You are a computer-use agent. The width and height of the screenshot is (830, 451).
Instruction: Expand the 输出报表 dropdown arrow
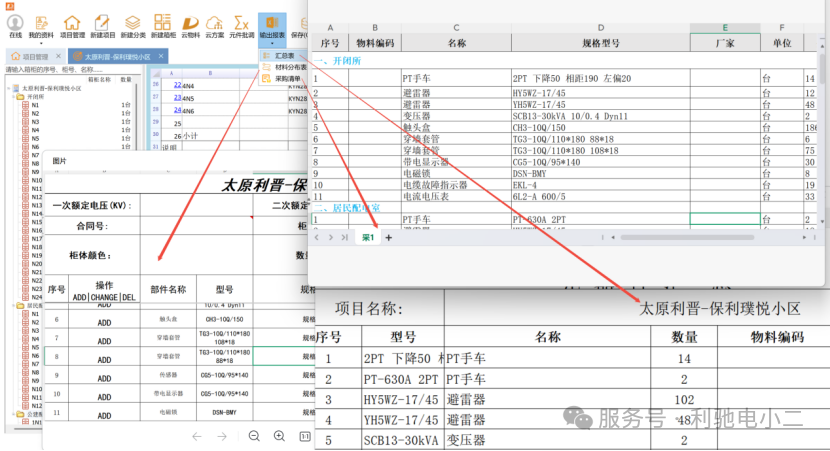[x=272, y=43]
